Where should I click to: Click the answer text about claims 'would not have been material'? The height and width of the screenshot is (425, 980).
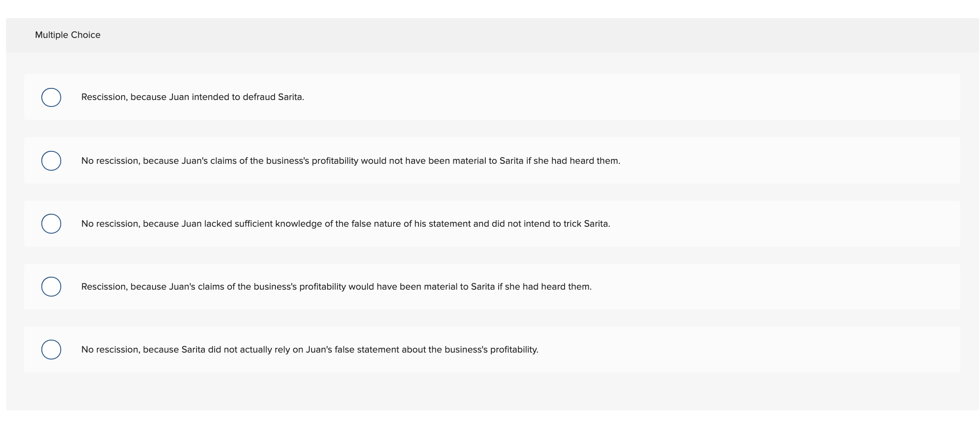tap(350, 161)
